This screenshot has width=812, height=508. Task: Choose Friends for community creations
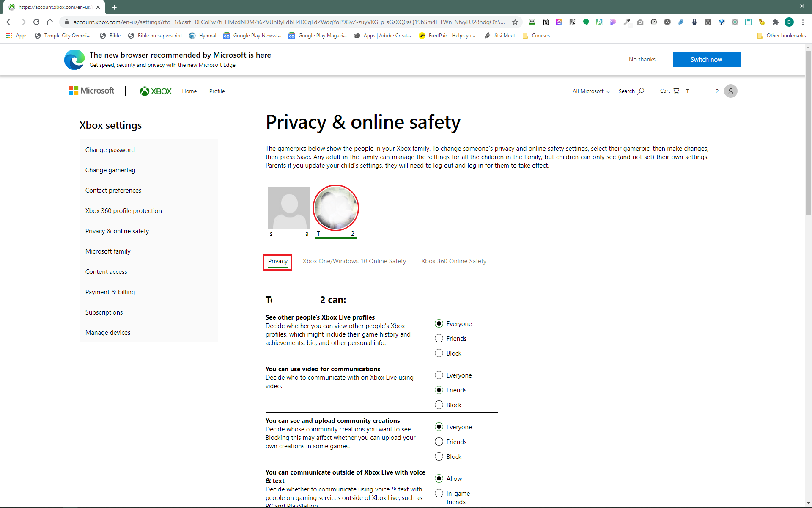point(439,442)
